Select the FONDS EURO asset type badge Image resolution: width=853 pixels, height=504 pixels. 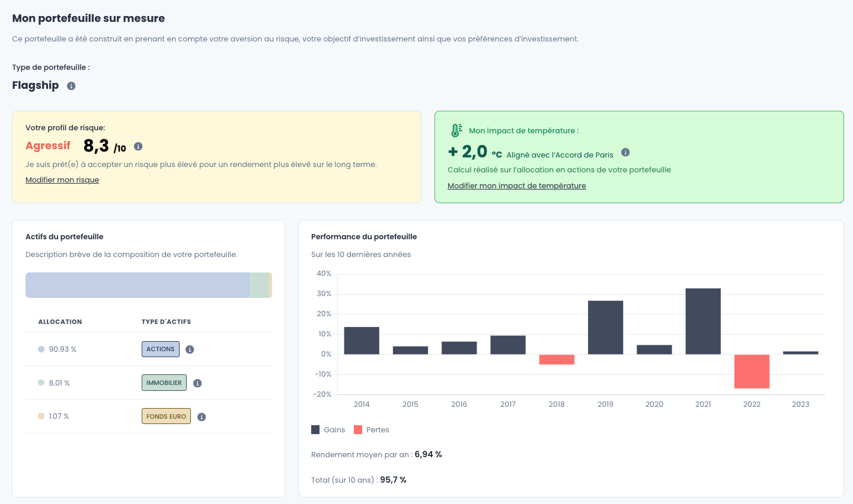[x=166, y=416]
